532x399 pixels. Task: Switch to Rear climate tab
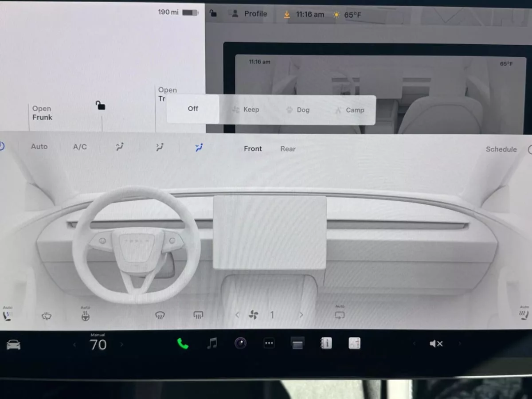[x=288, y=149]
